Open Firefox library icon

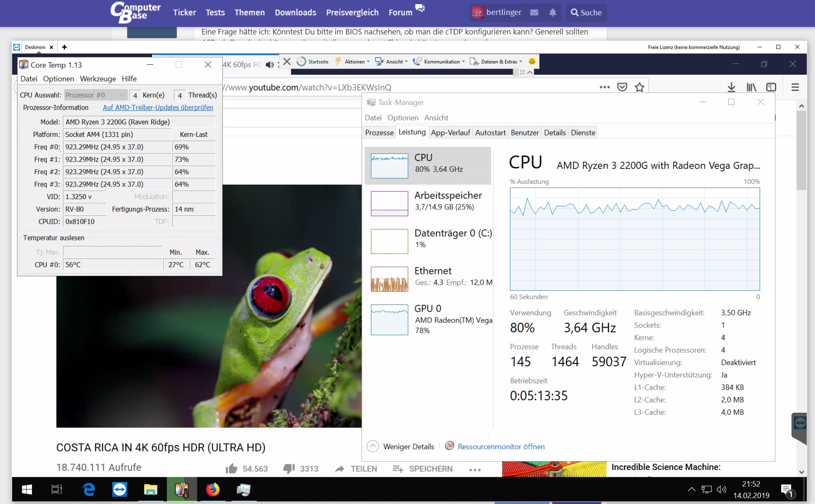coord(751,87)
